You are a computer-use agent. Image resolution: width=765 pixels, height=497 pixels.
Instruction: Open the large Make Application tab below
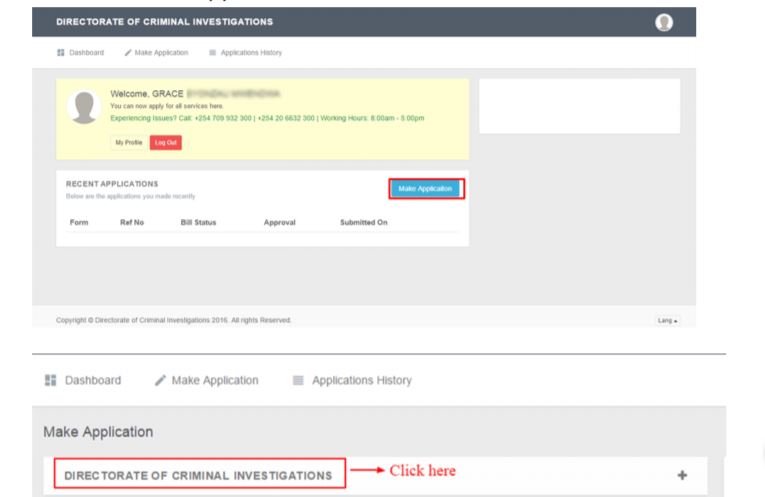coord(215,380)
